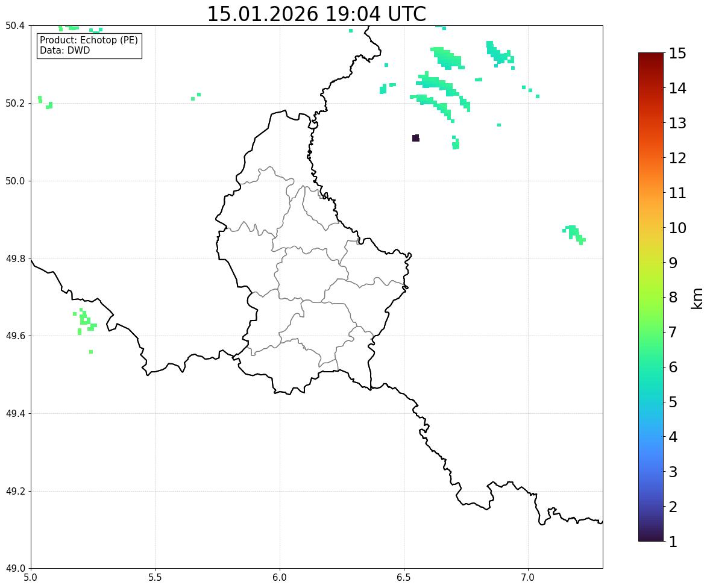The height and width of the screenshot is (588, 710).
Task: Click the x-axis tick label 6.0
Action: click(280, 578)
